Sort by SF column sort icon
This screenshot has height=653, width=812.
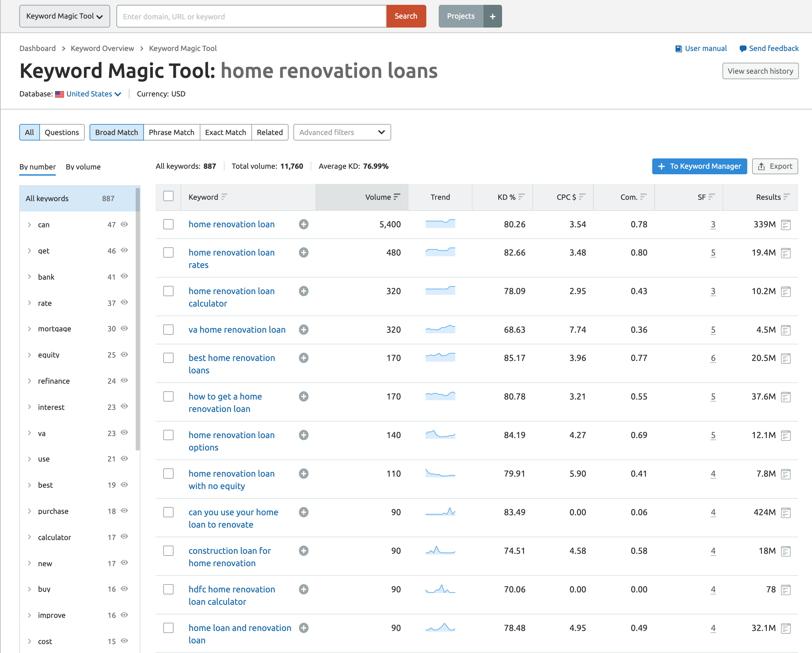click(x=711, y=197)
